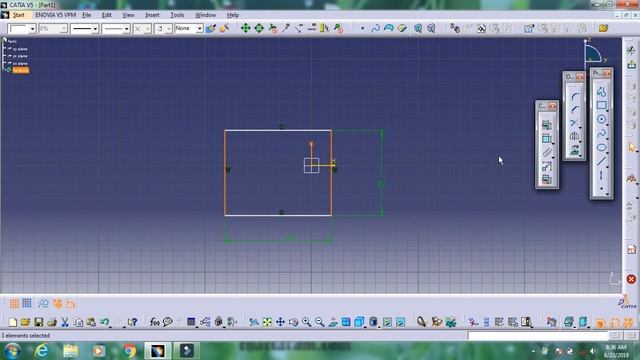This screenshot has width=640, height=360.
Task: Close the Profile floating toolbar
Action: pyautogui.click(x=607, y=73)
